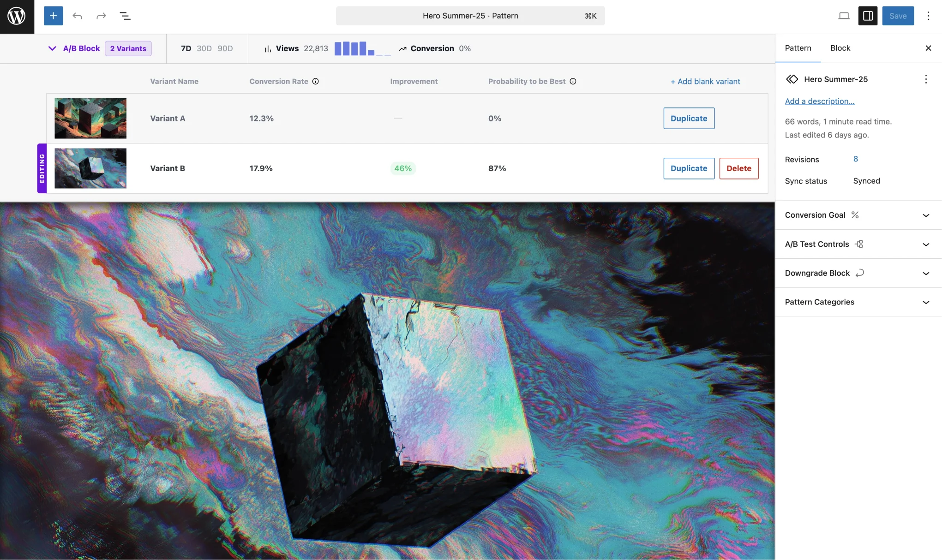The image size is (942, 560).
Task: Open the block inserter plus button
Action: pyautogui.click(x=53, y=16)
